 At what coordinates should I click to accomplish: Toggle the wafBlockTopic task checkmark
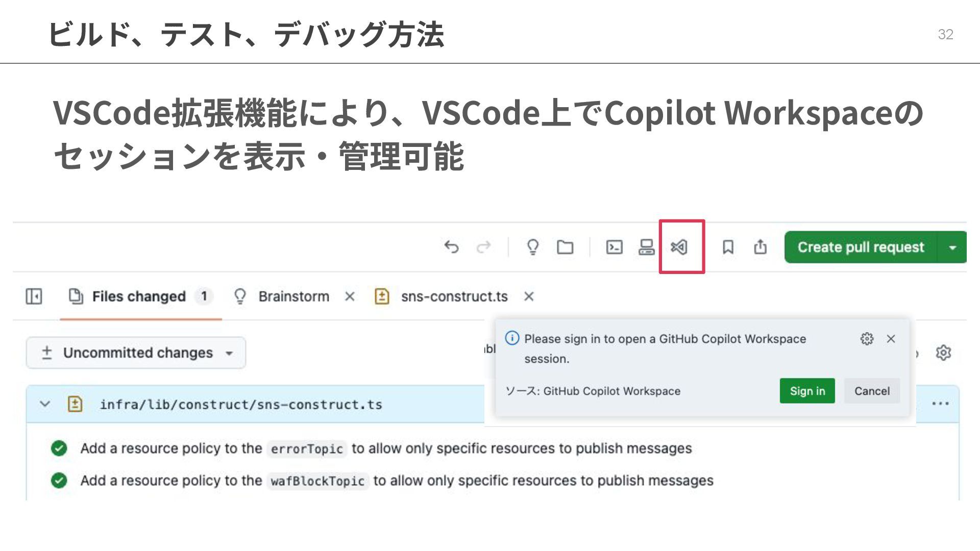click(x=59, y=481)
